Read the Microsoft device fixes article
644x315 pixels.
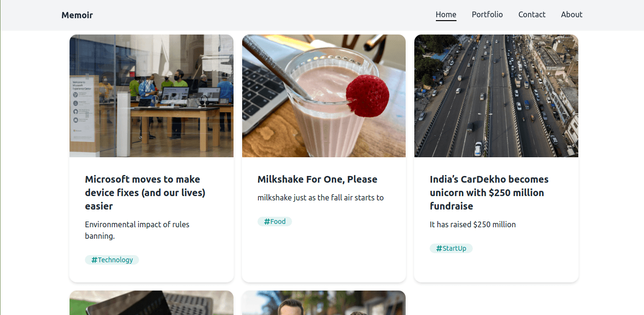pyautogui.click(x=145, y=193)
